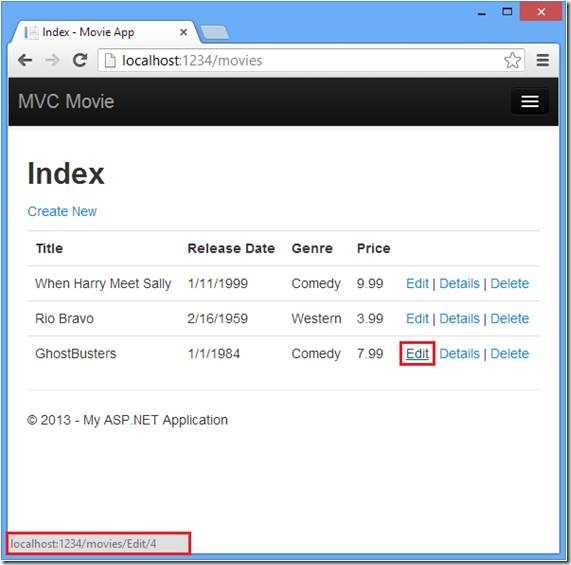
Task: Edit When Harry Meet Sally
Action: click(417, 284)
